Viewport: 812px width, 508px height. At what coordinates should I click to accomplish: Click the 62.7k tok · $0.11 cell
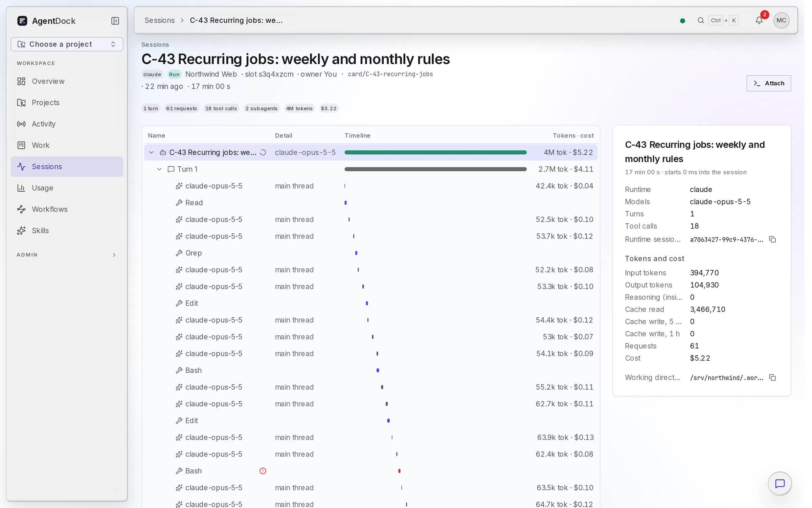click(564, 404)
